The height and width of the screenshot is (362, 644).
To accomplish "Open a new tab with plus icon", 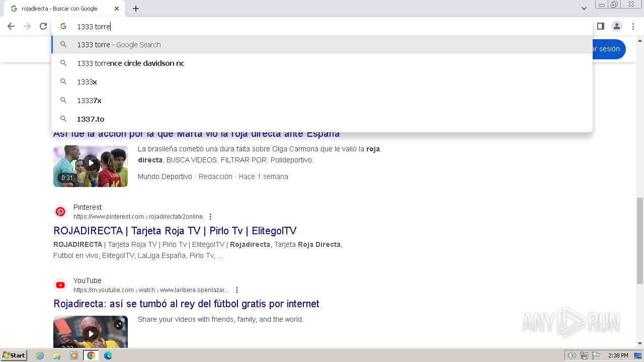I will tap(136, 9).
